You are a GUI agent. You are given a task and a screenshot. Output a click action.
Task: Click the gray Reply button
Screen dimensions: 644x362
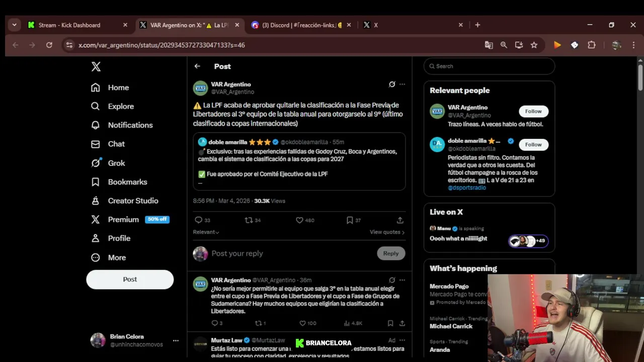pyautogui.click(x=391, y=253)
